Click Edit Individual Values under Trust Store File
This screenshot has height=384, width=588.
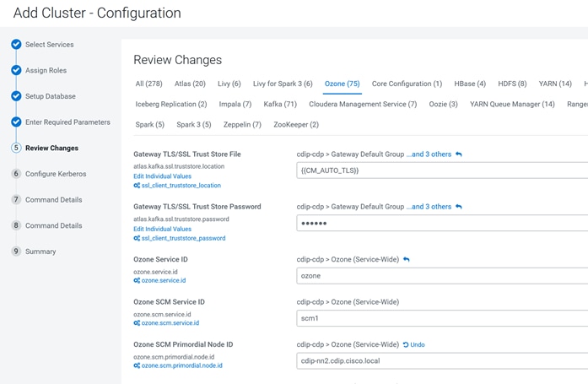coord(162,176)
